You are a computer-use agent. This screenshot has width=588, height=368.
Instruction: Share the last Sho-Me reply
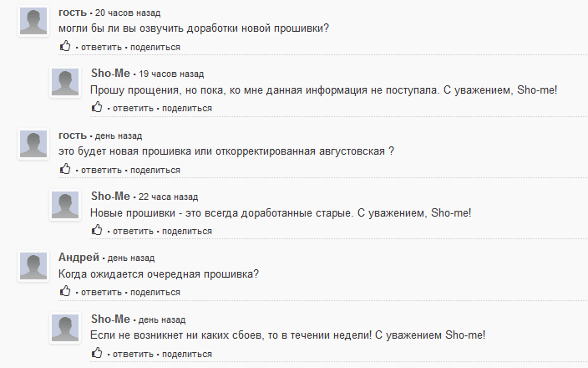[187, 355]
